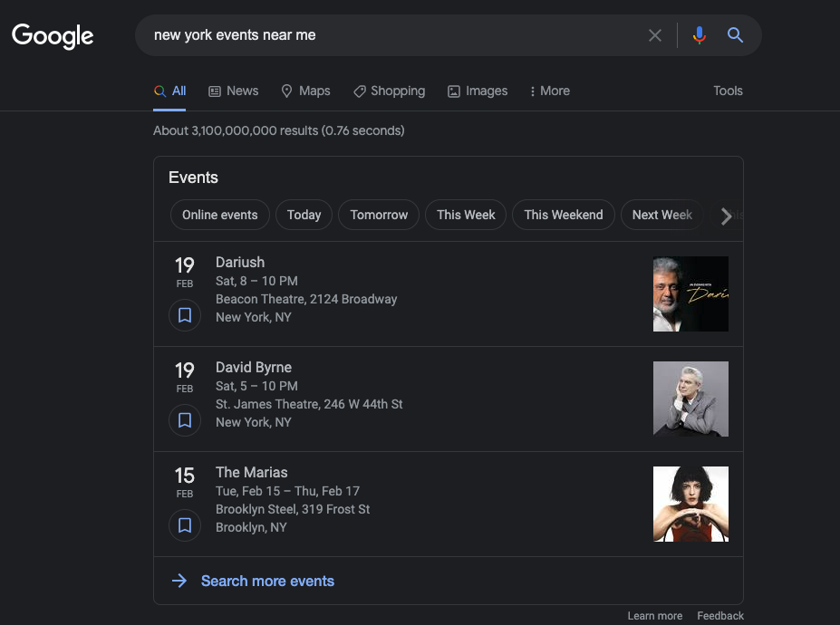Click the 'Brooklyn, NY' location text
This screenshot has height=625, width=840.
tap(251, 527)
